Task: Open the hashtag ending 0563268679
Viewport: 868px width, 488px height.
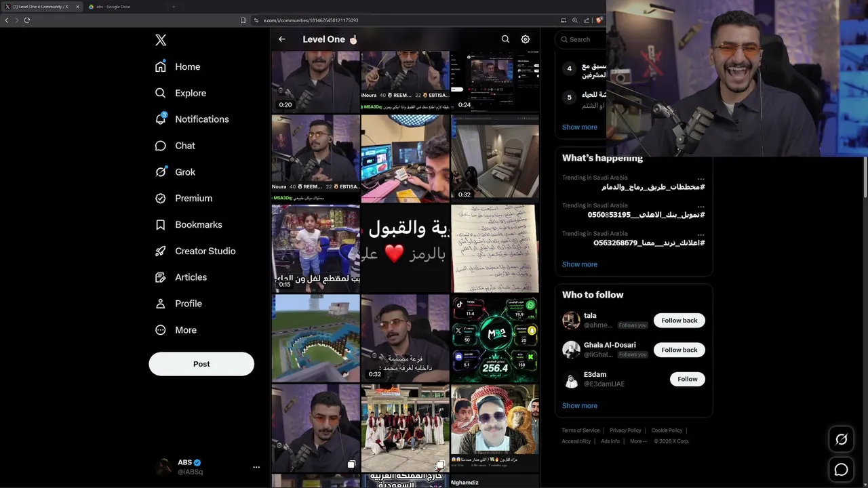Action: [x=649, y=243]
